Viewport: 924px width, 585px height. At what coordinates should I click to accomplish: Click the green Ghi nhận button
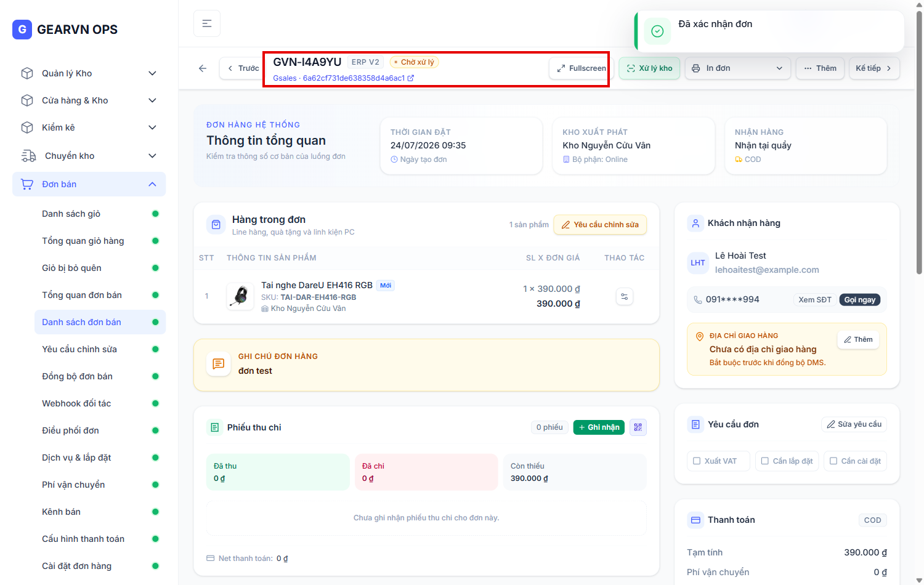[599, 427]
